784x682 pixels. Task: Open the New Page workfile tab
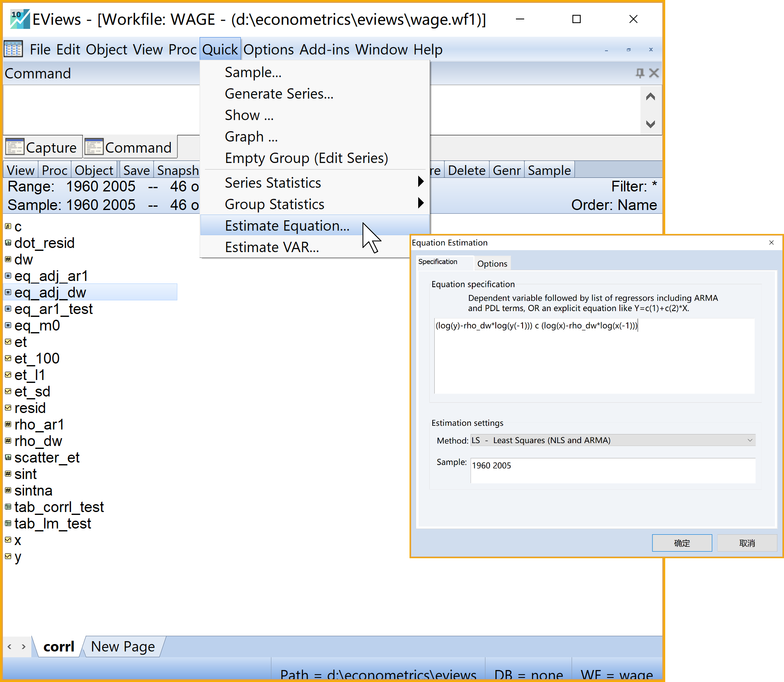click(x=123, y=647)
